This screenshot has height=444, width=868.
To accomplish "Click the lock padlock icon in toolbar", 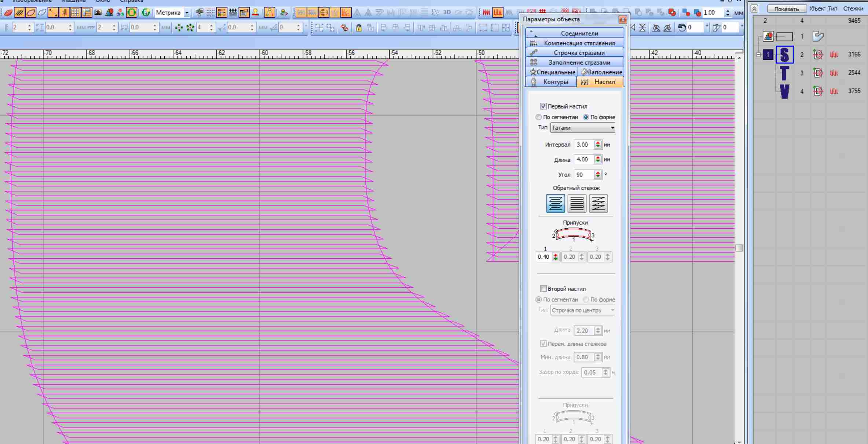I will (359, 28).
